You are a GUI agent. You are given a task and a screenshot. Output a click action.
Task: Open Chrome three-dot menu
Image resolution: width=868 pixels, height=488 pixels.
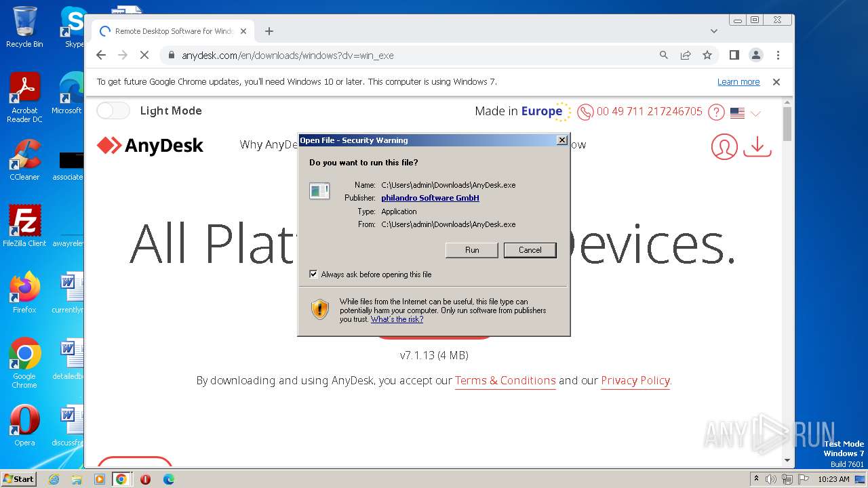778,55
